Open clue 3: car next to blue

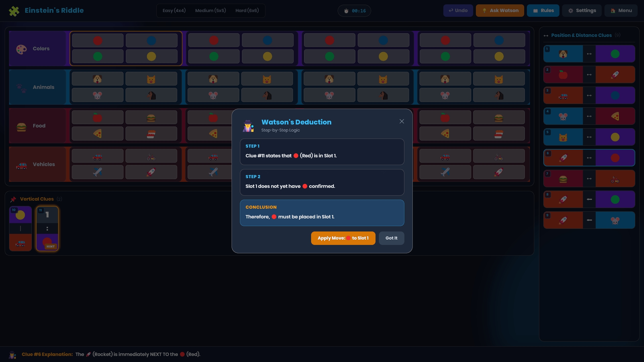tap(589, 95)
